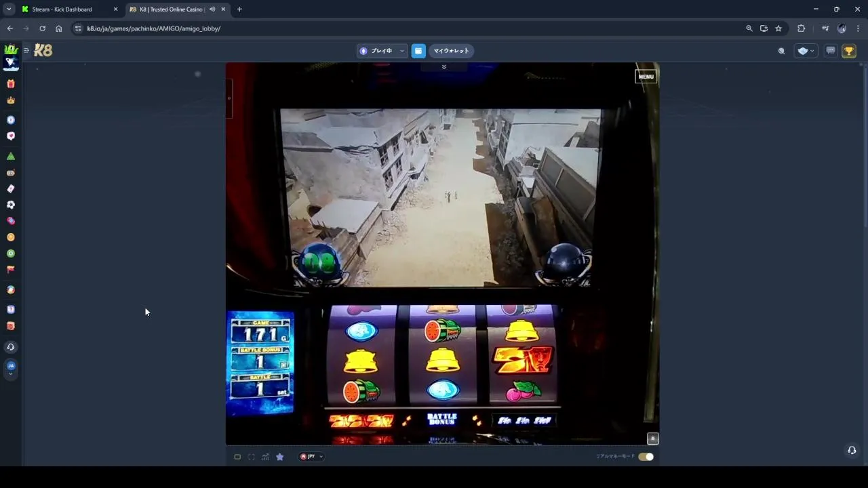Open the soccer ball sports sidebar icon
The height and width of the screenshot is (488, 868).
pos(10,205)
